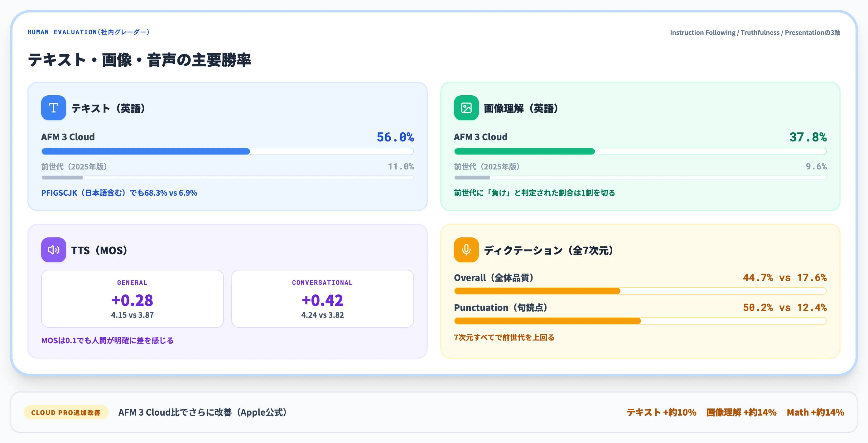Click the orange microphone dictation icon
Image resolution: width=868 pixels, height=443 pixels.
(x=466, y=250)
